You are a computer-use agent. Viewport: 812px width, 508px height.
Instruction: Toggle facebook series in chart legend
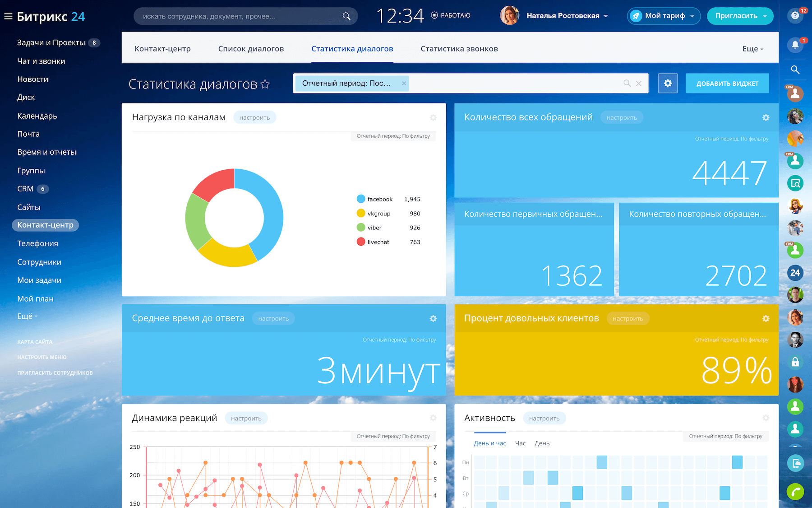[374, 199]
